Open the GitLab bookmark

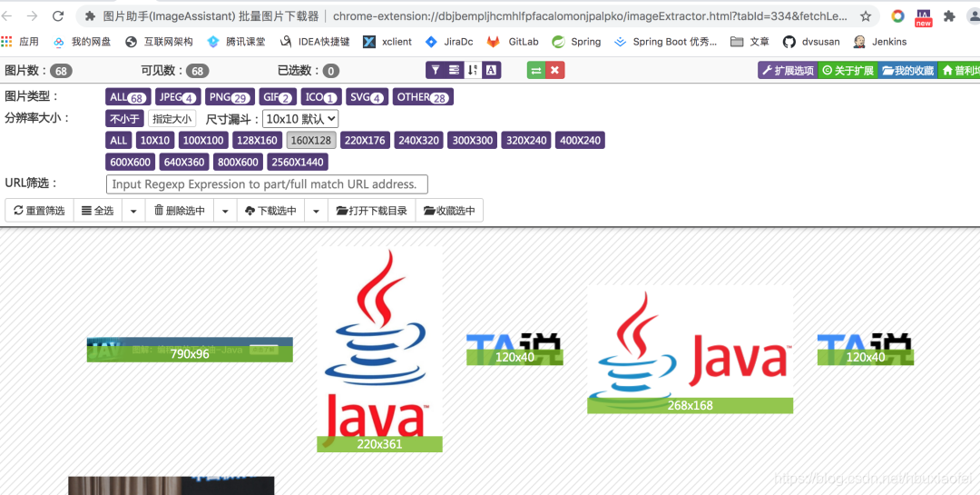tap(513, 42)
